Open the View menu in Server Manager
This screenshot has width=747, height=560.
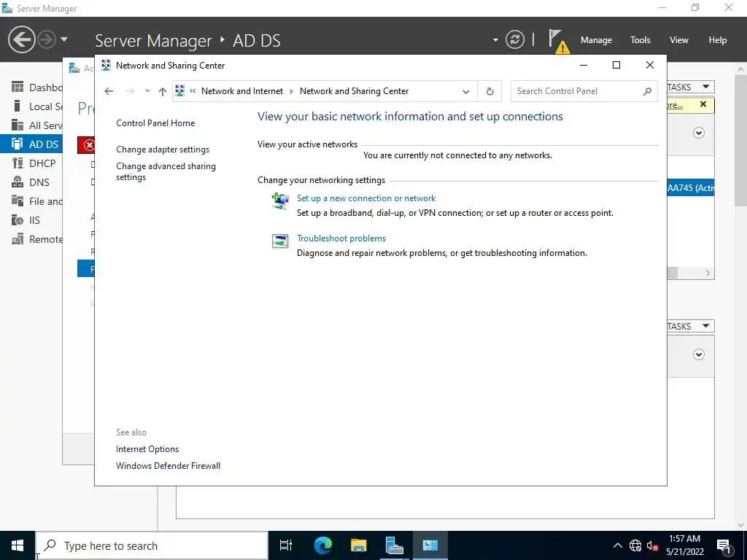coord(678,40)
